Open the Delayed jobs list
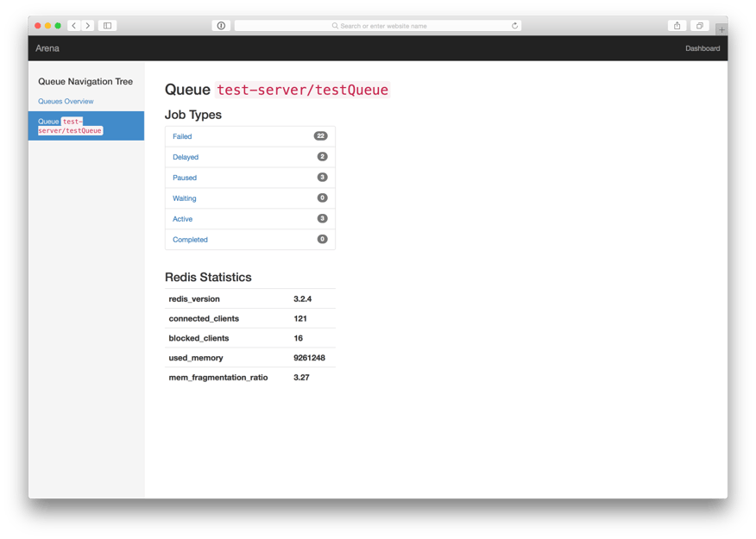This screenshot has width=756, height=539. (x=185, y=156)
